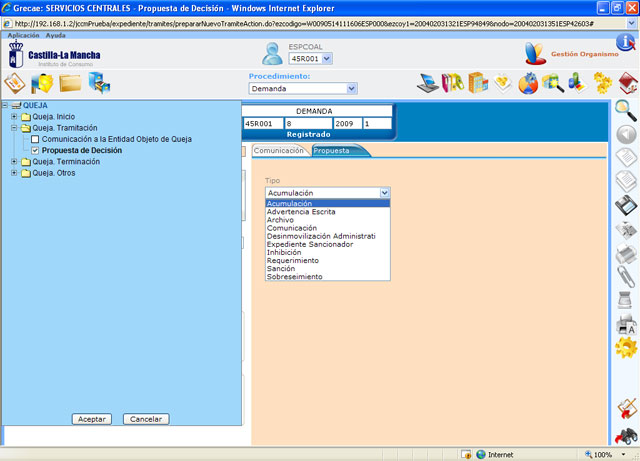The image size is (640, 461).
Task: Click the binoculars icon in the sidebar
Action: [625, 436]
